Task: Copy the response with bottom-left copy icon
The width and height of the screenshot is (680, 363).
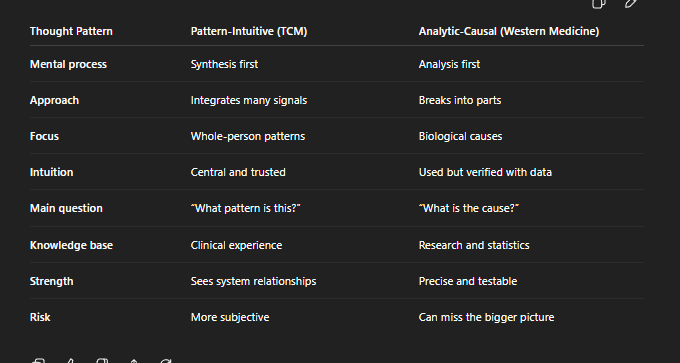Action: (38, 360)
